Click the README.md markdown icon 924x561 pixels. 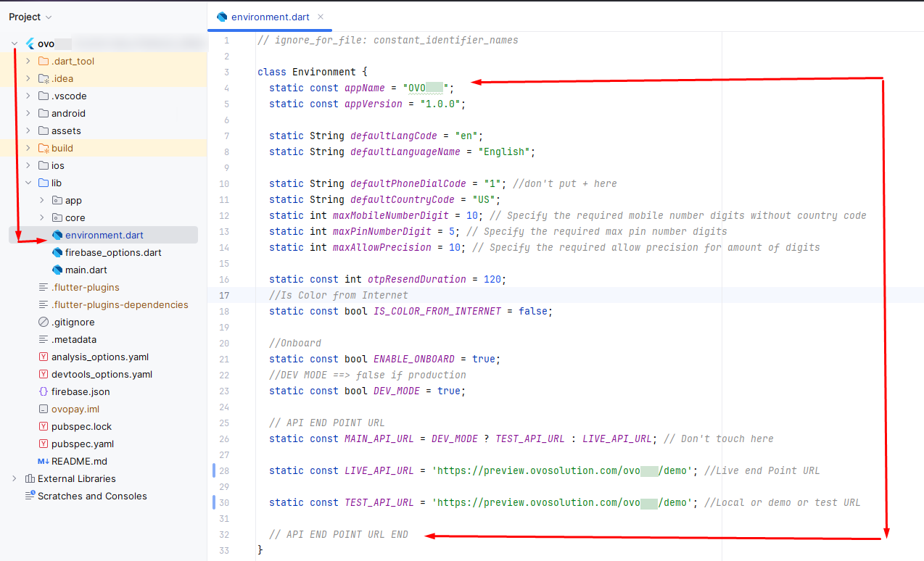click(44, 461)
